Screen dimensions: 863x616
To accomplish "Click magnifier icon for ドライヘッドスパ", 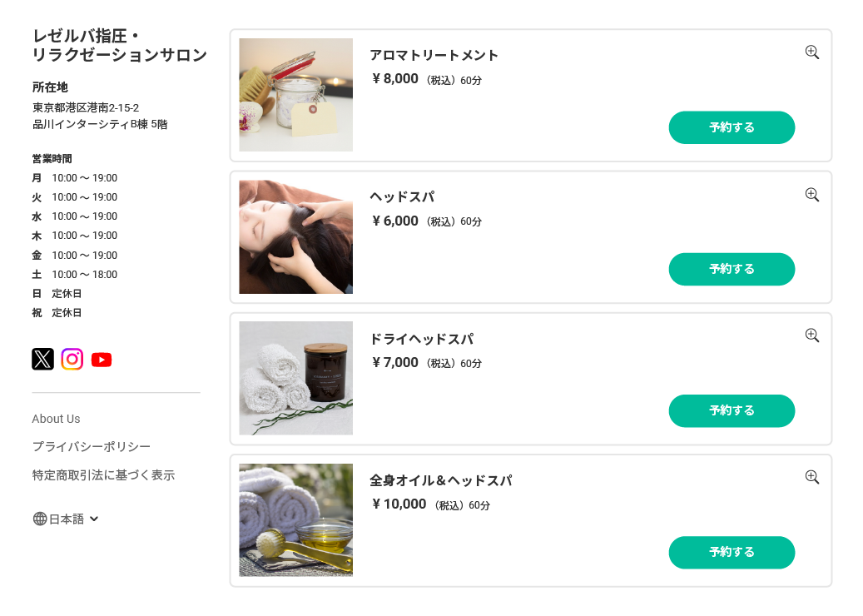I will [x=812, y=335].
